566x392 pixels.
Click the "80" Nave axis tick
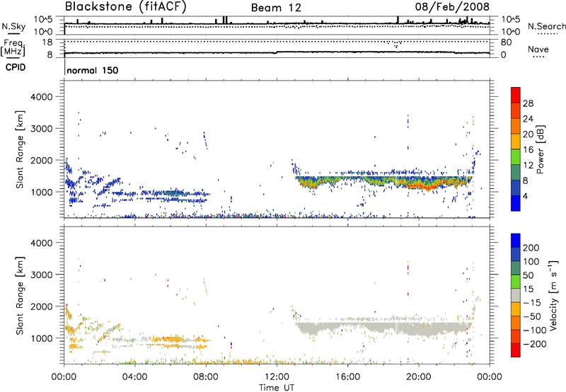pyautogui.click(x=506, y=42)
